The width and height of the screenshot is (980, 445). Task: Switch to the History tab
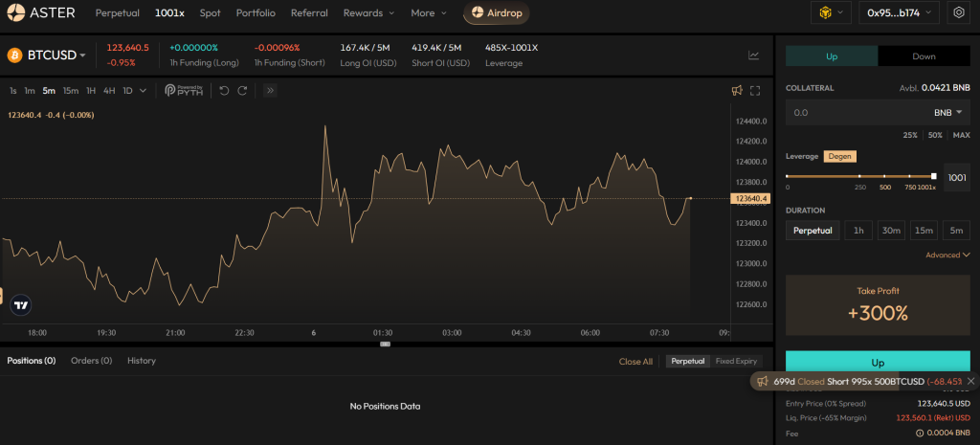[142, 361]
